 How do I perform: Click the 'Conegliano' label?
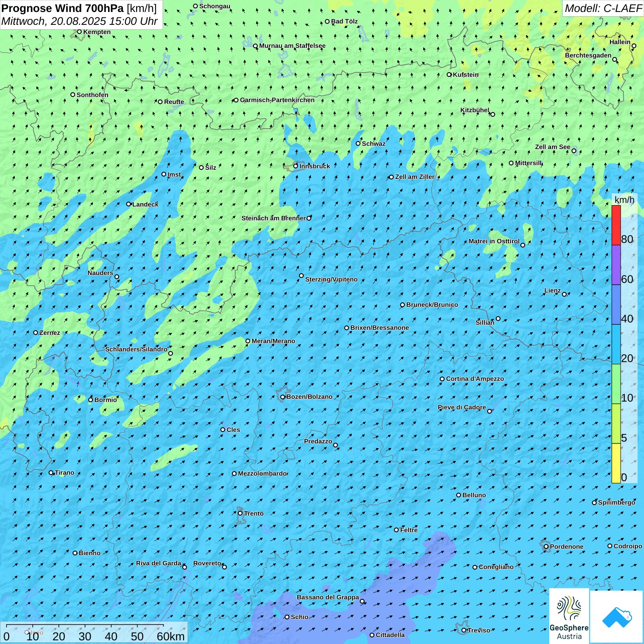point(496,567)
